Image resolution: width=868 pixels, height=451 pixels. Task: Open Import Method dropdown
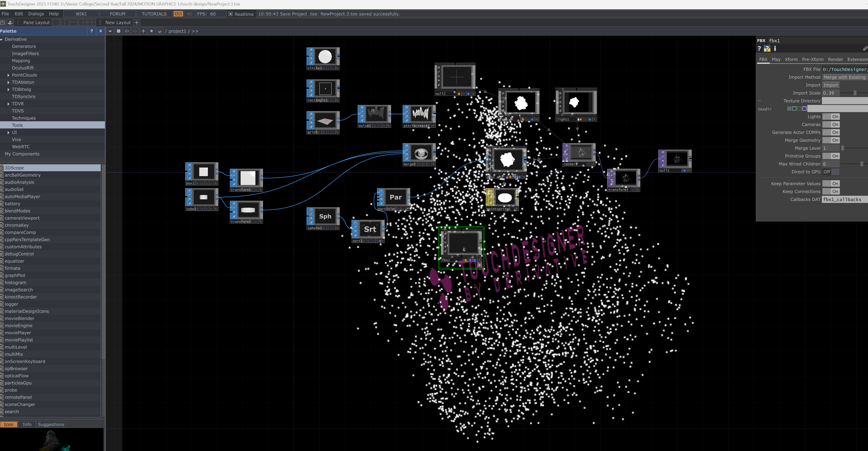coord(845,77)
